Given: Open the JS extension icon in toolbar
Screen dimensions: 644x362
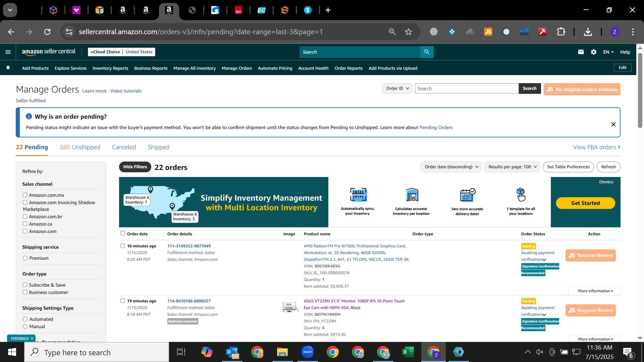Looking at the screenshot, I should pyautogui.click(x=488, y=32).
